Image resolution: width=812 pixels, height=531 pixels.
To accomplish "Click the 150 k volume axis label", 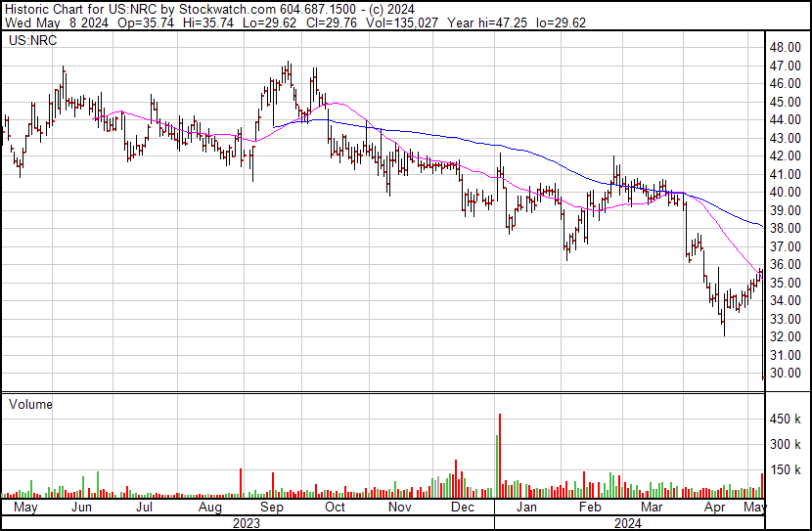I will click(786, 469).
